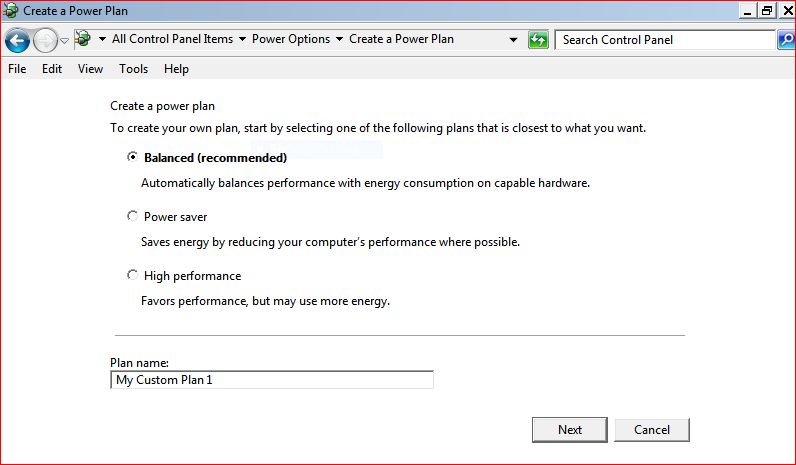Restore the window using the title bar button
Screen dimensions: 796x465
(x=767, y=10)
